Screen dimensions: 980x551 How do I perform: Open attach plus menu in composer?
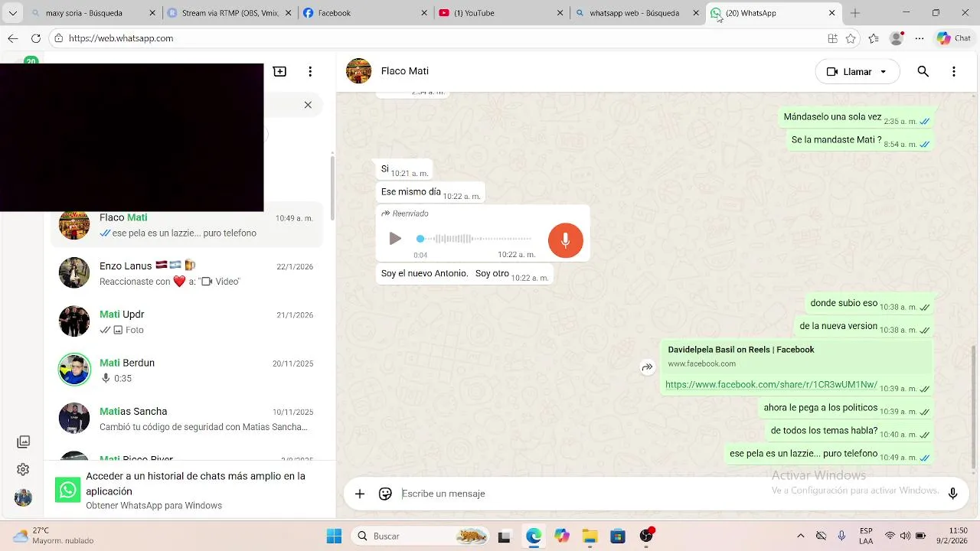coord(360,494)
